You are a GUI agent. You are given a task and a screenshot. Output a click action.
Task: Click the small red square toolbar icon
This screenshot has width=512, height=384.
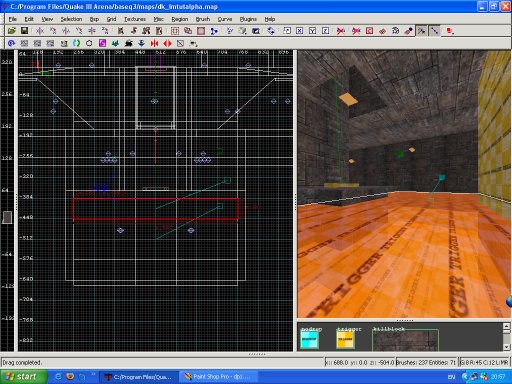[450, 31]
